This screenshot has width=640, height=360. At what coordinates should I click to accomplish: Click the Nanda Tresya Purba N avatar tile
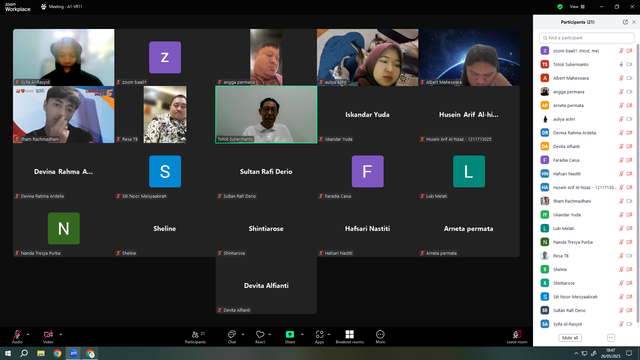64,229
